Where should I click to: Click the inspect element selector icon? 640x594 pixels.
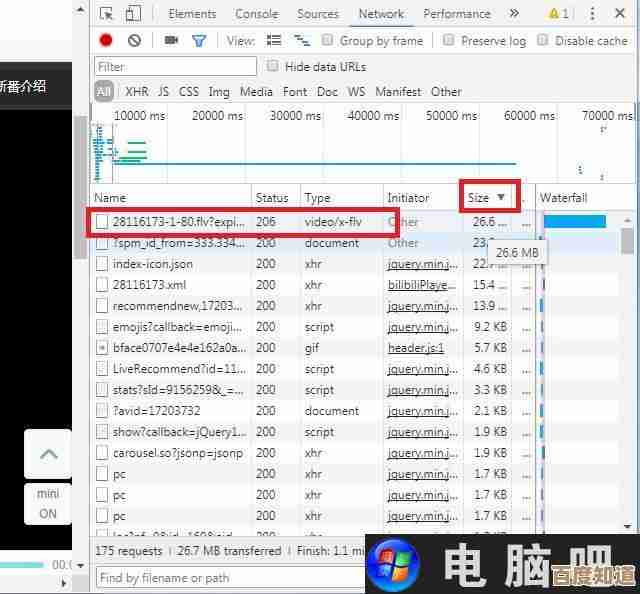[x=107, y=14]
